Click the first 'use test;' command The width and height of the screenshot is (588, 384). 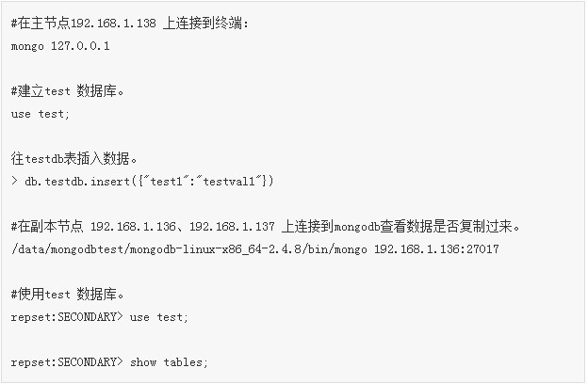click(x=41, y=114)
